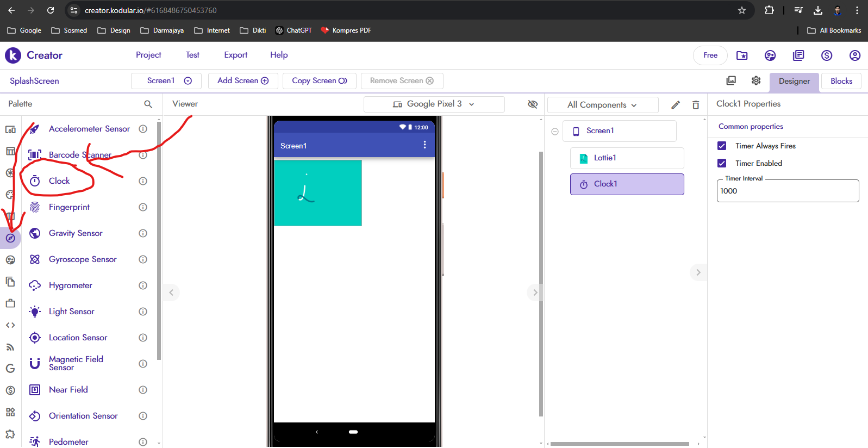The height and width of the screenshot is (448, 868).
Task: Select Lottie1 in component tree
Action: pos(627,158)
